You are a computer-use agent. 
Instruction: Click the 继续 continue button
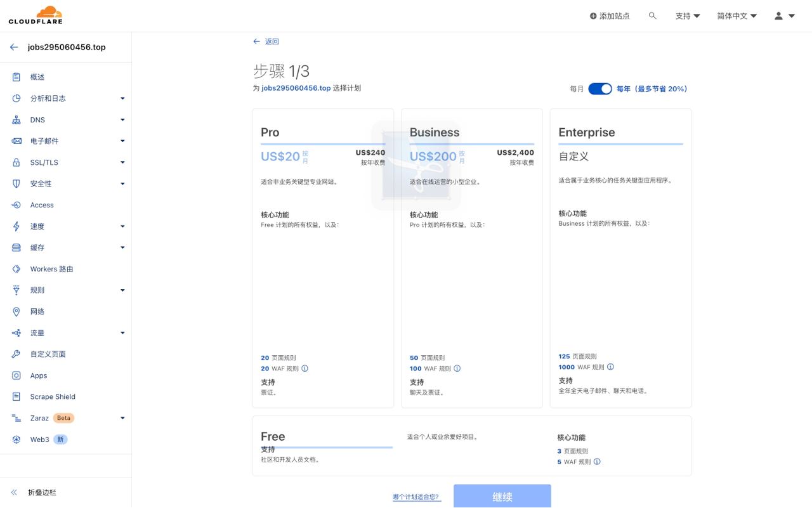tap(502, 496)
